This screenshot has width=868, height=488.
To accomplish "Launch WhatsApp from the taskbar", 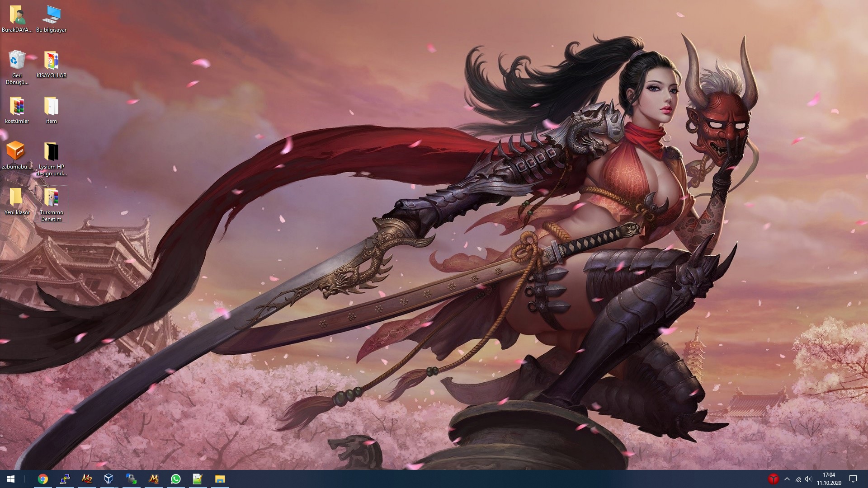I will 175,479.
